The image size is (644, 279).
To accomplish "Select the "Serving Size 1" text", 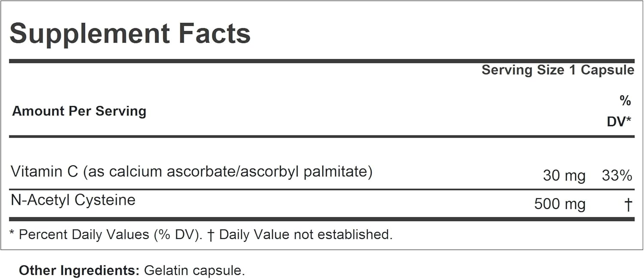I will (529, 70).
